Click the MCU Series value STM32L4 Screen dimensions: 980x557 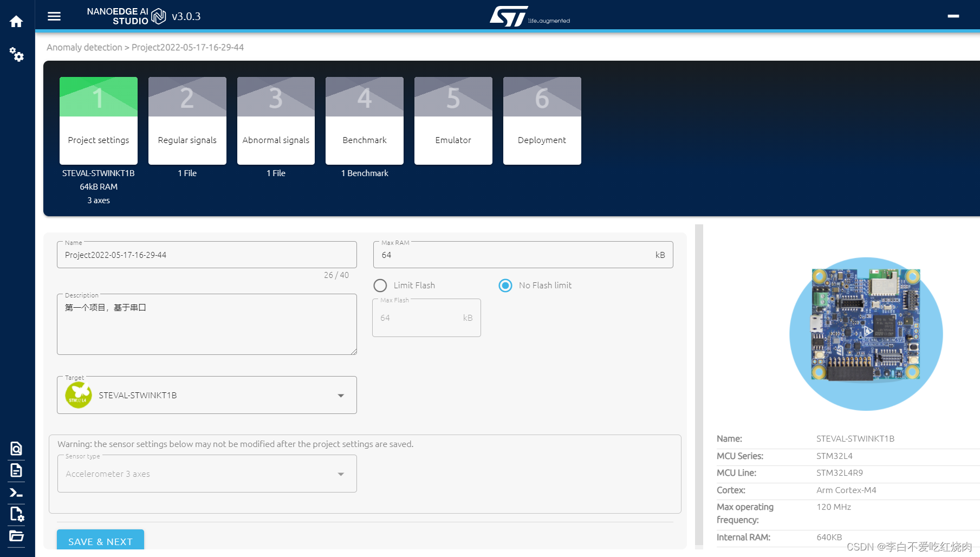click(835, 456)
